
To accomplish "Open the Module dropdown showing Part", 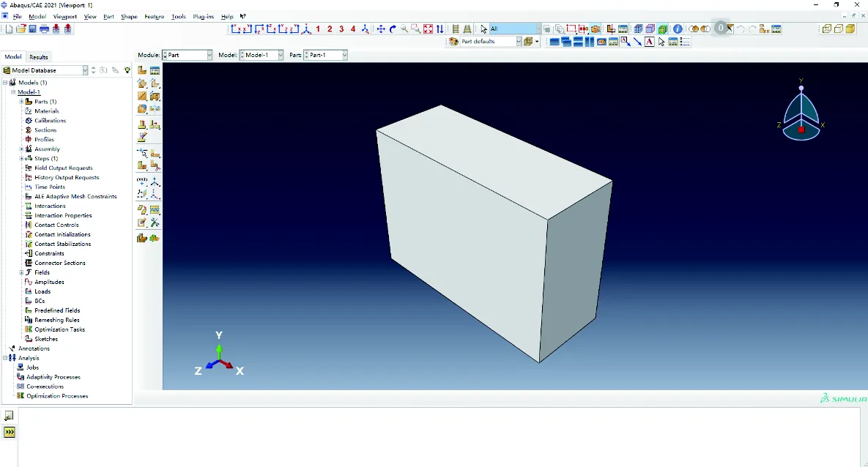I will tap(188, 55).
